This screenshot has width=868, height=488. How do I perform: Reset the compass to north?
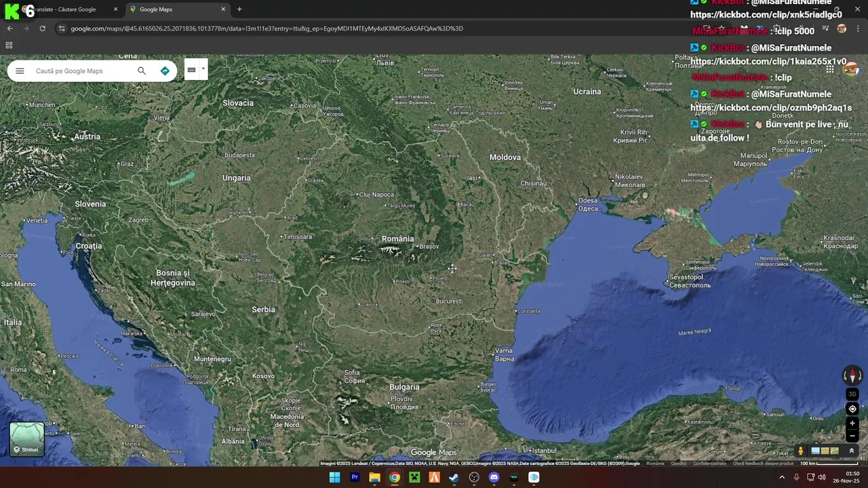852,375
